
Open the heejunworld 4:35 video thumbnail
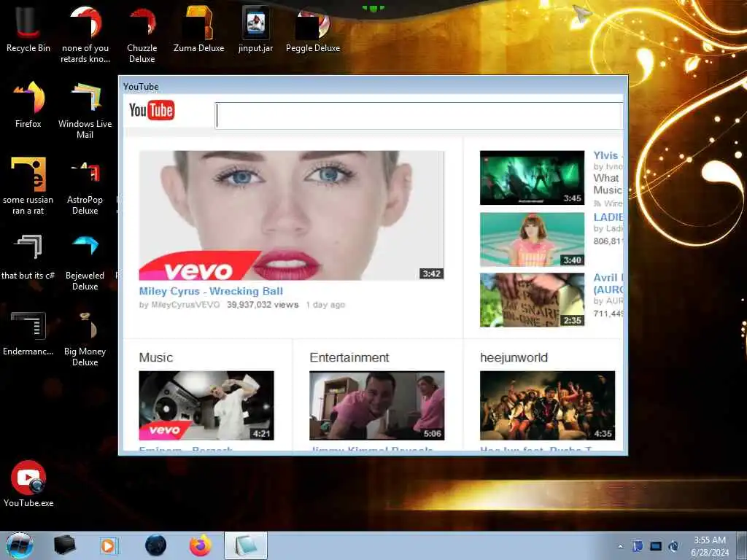[x=547, y=405]
